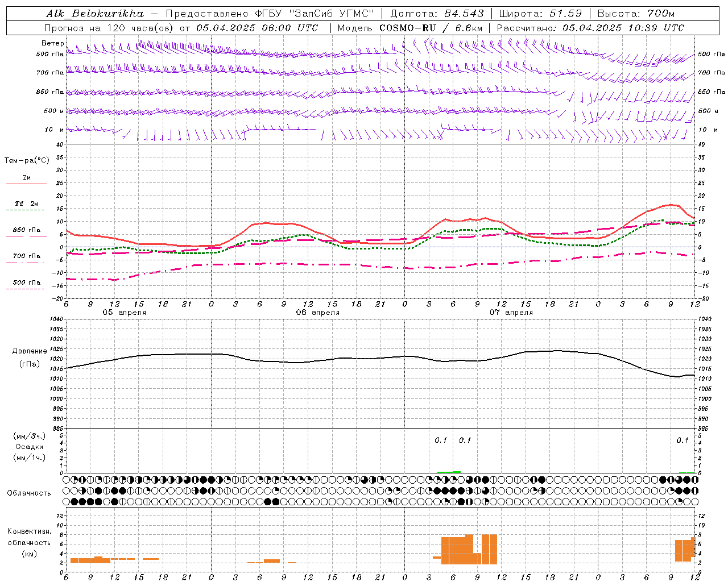Click the 500 м wind level label on left

pyautogui.click(x=54, y=111)
